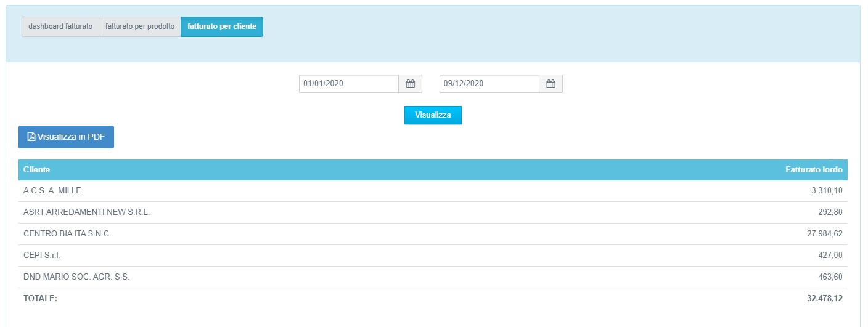This screenshot has height=327, width=868.
Task: Click the start date field showing 01/01/2020
Action: coord(349,84)
